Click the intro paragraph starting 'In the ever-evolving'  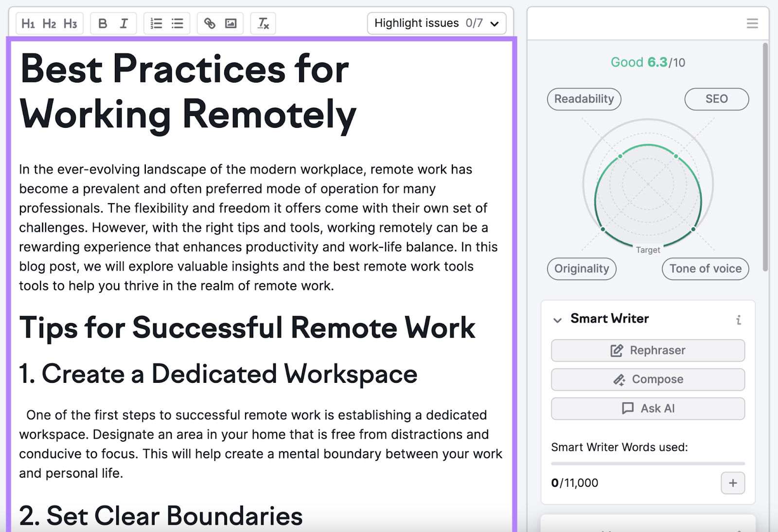[258, 227]
